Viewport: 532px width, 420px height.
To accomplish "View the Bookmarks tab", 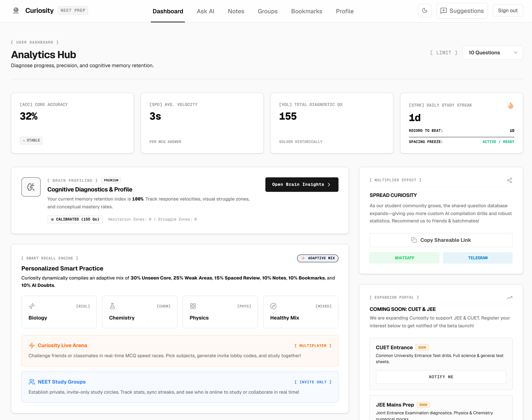I will click(x=307, y=11).
